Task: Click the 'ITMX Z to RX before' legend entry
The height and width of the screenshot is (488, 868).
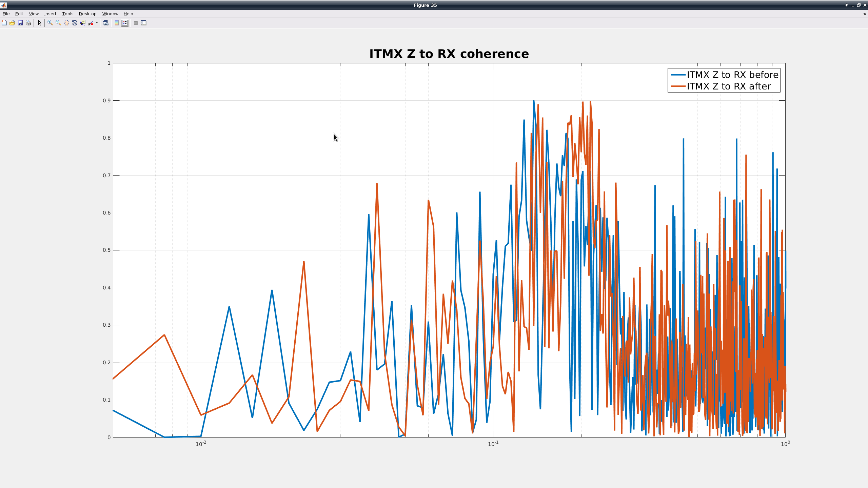Action: click(x=733, y=75)
